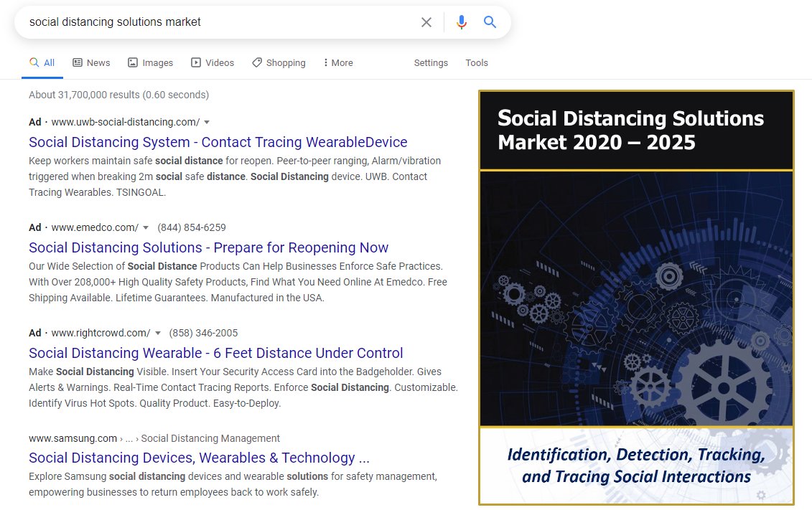Viewport: 812px width, 510px height.
Task: Click the Shopping tab tag icon
Action: pos(257,62)
